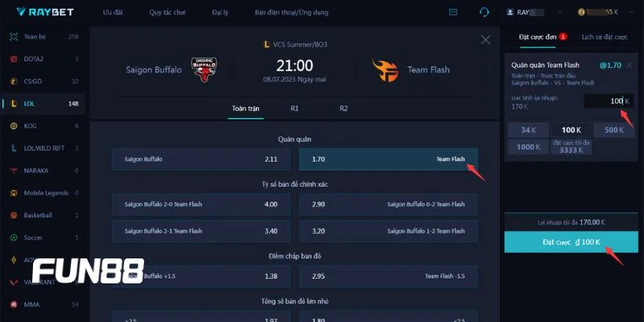Image resolution: width=644 pixels, height=322 pixels.
Task: Click the bet amount input field
Action: pos(608,101)
